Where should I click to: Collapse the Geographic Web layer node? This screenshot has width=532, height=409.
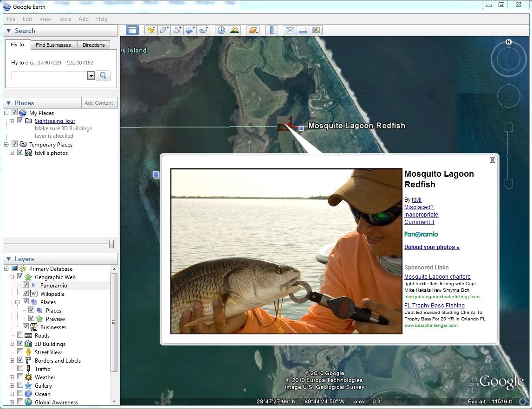point(12,277)
